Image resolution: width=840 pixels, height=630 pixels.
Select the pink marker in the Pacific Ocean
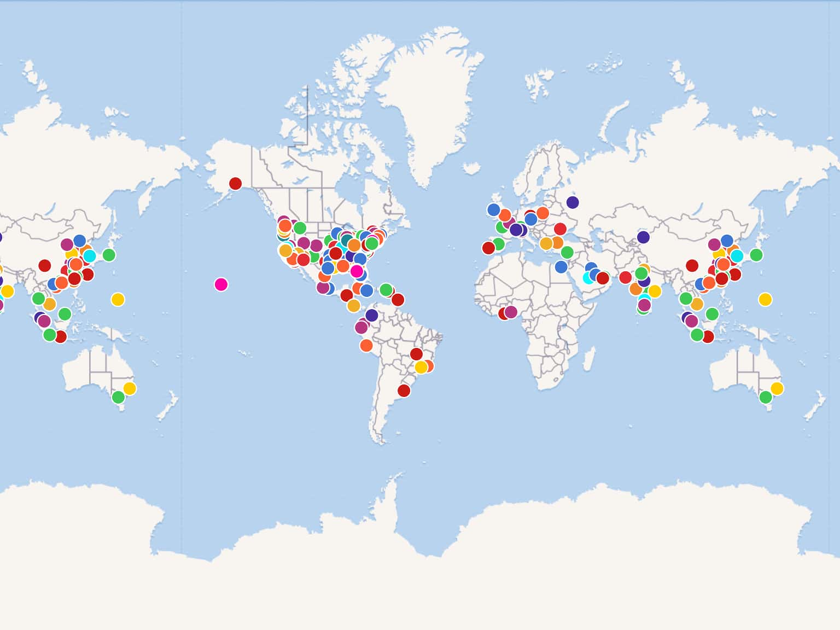[x=221, y=284]
